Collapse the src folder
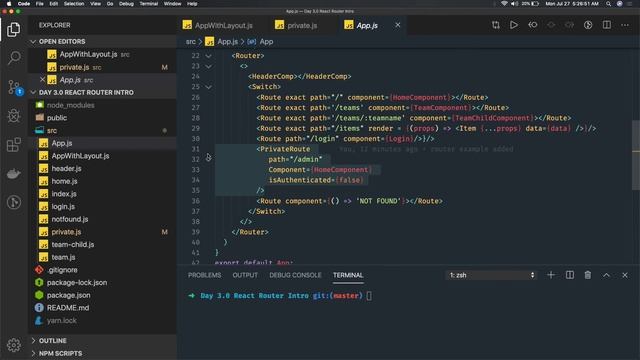 point(52,130)
